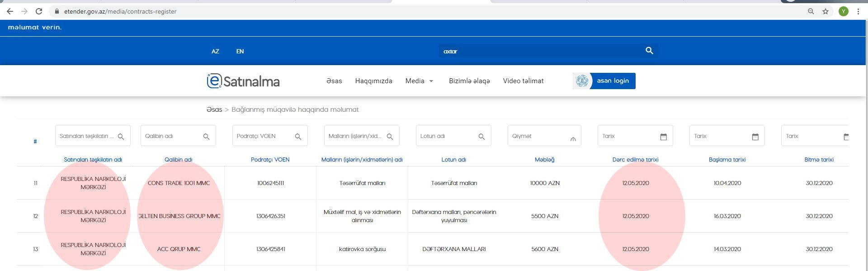868x271 pixels.
Task: Open calendar for Bitmə tarixi filter
Action: 846,137
